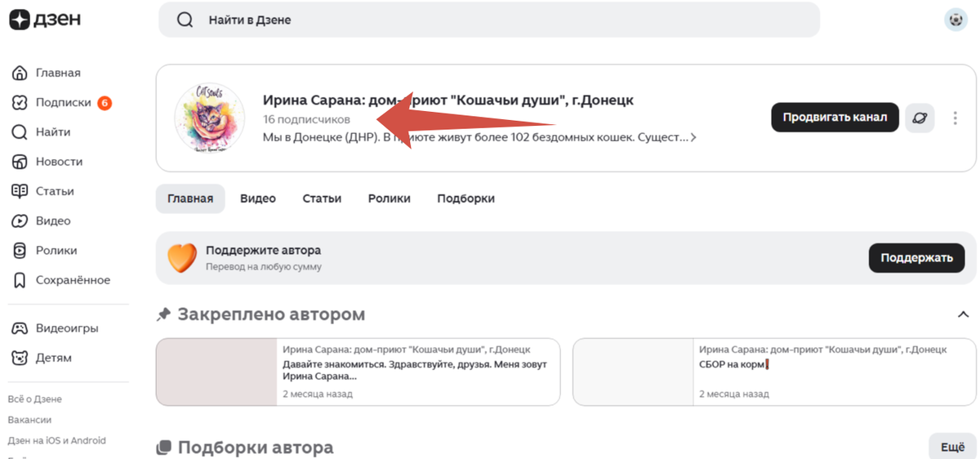The height and width of the screenshot is (459, 980).
Task: Click the bear icon beside Детям
Action: 20,358
